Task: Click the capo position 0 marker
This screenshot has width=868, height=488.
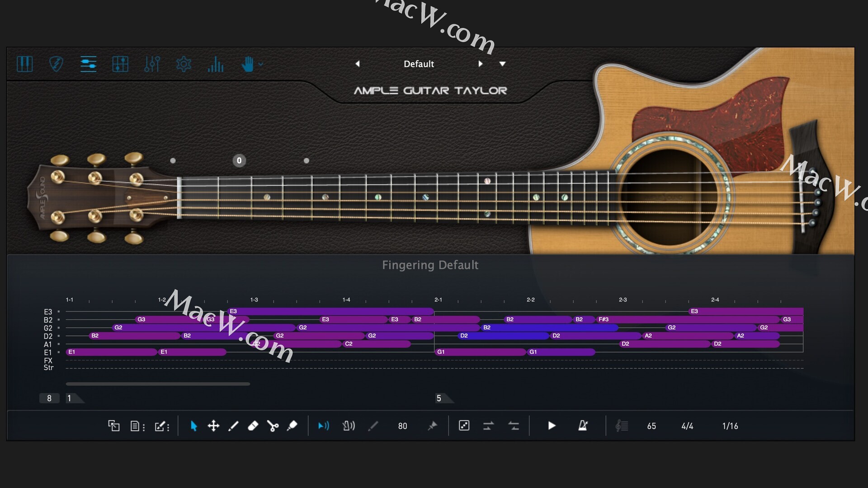Action: (239, 160)
